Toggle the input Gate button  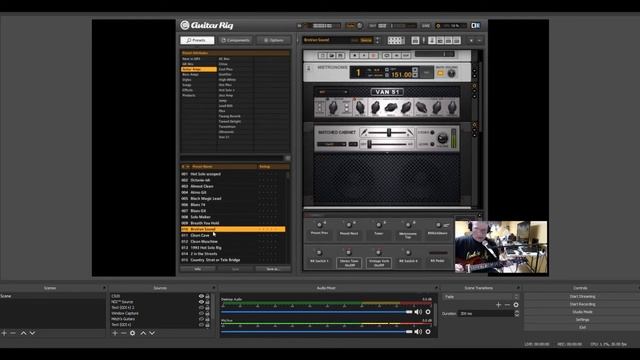click(x=350, y=26)
